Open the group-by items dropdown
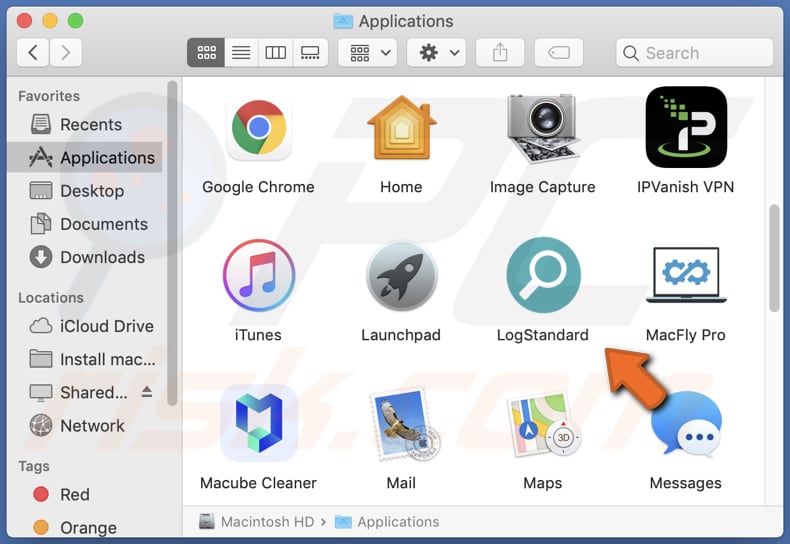 [x=368, y=52]
